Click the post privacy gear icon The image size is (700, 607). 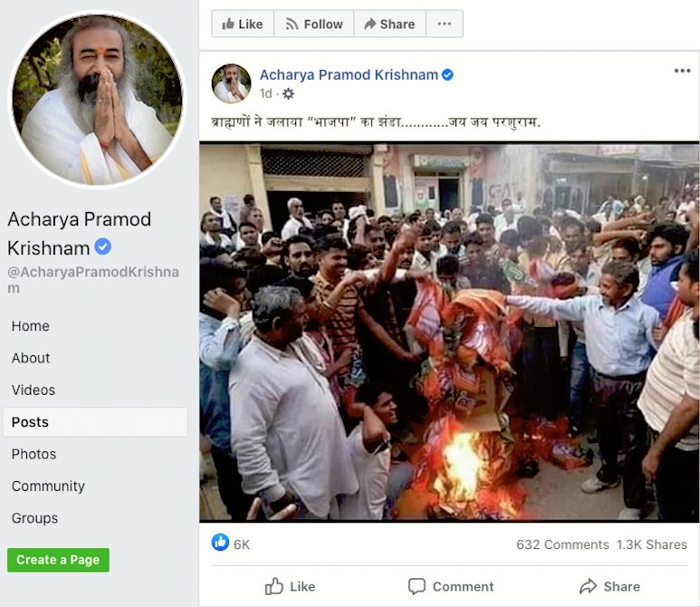288,94
